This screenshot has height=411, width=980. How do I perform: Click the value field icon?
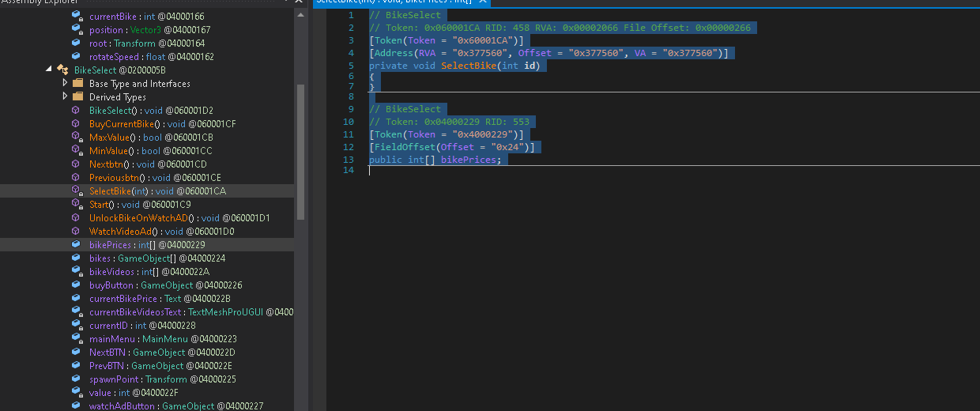pyautogui.click(x=77, y=393)
